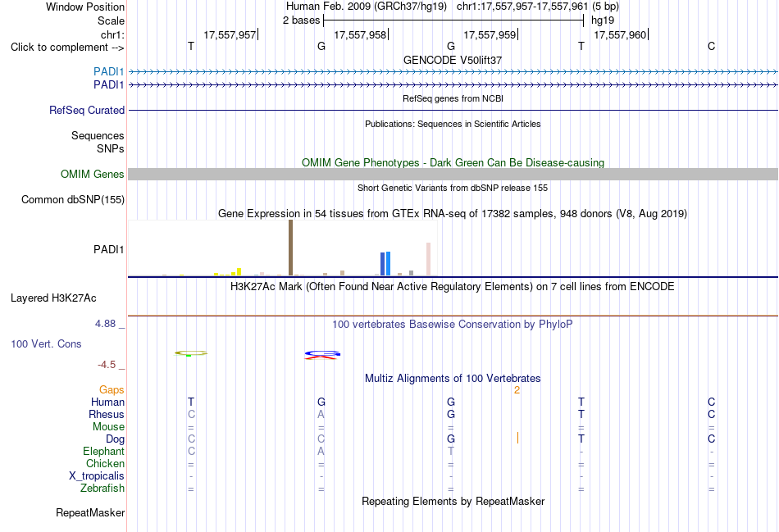Select the 100 Vert. Cons label
Screen dimensions: 779x532
coord(46,343)
